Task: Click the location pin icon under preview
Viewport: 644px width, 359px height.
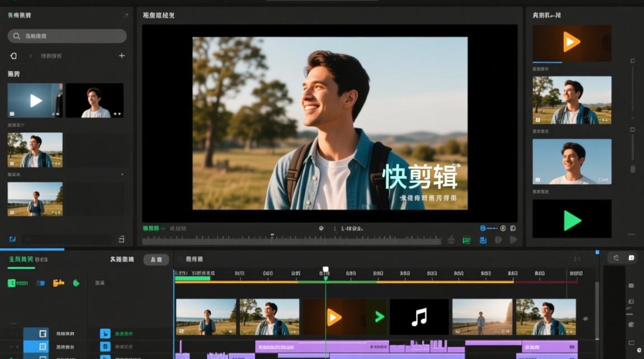Action: click(x=322, y=229)
